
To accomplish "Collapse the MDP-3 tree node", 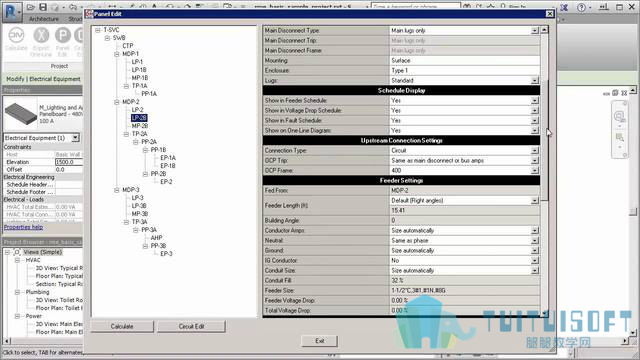I will point(116,190).
